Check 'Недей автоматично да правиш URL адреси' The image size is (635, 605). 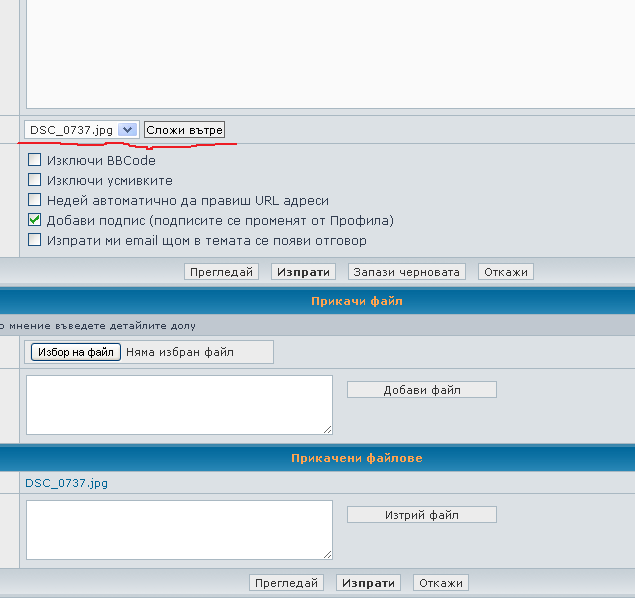point(35,200)
